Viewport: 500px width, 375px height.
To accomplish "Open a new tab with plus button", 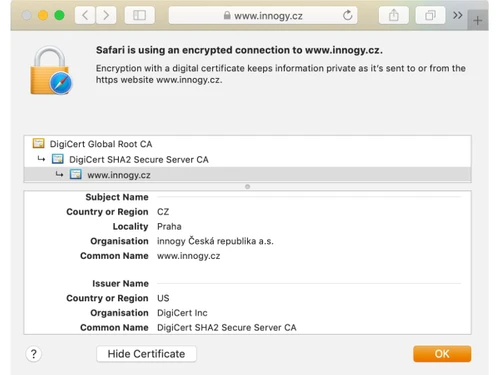I will [477, 21].
